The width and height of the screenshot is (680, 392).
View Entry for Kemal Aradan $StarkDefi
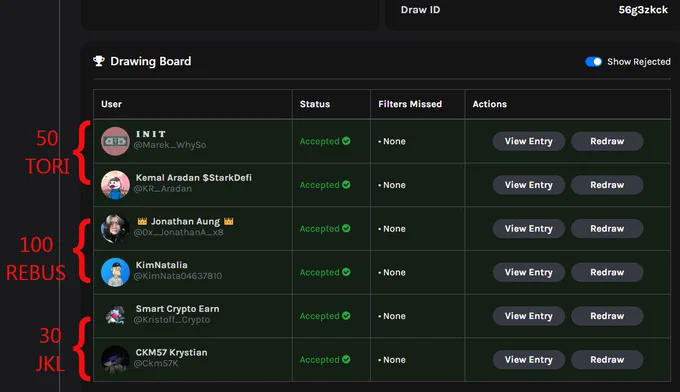pyautogui.click(x=529, y=185)
